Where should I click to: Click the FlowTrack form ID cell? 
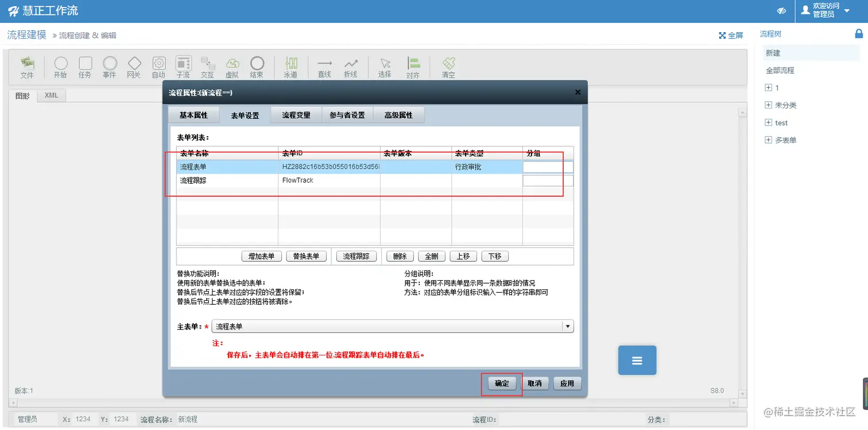point(330,181)
